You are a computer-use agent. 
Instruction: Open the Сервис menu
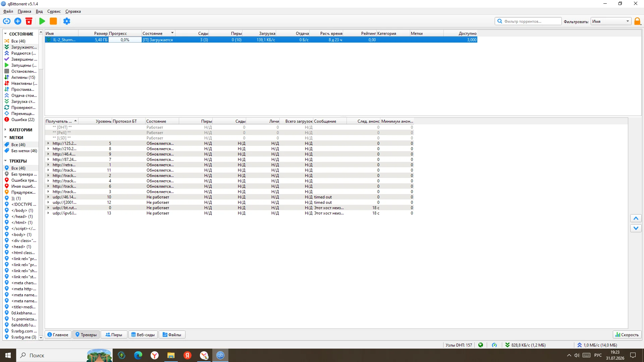[x=54, y=11]
